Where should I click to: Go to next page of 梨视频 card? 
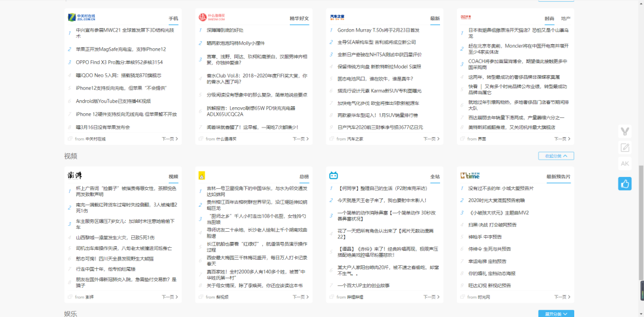pos(301,297)
